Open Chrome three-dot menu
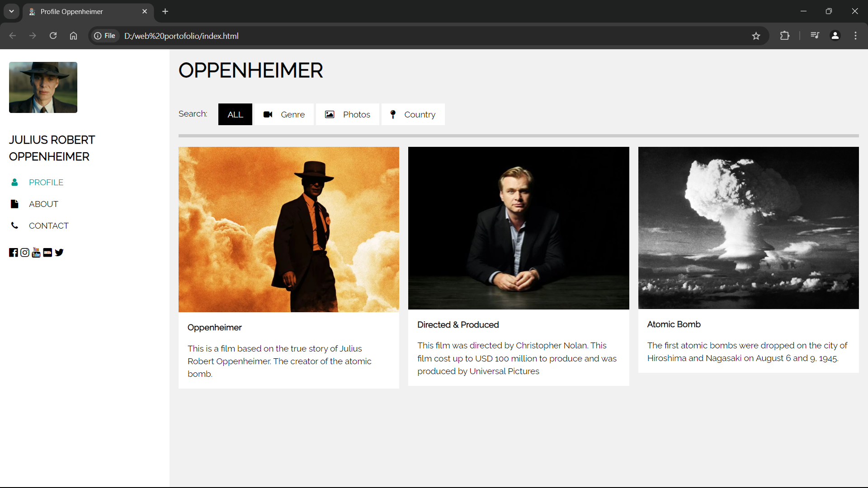Viewport: 868px width, 488px height. click(x=855, y=36)
